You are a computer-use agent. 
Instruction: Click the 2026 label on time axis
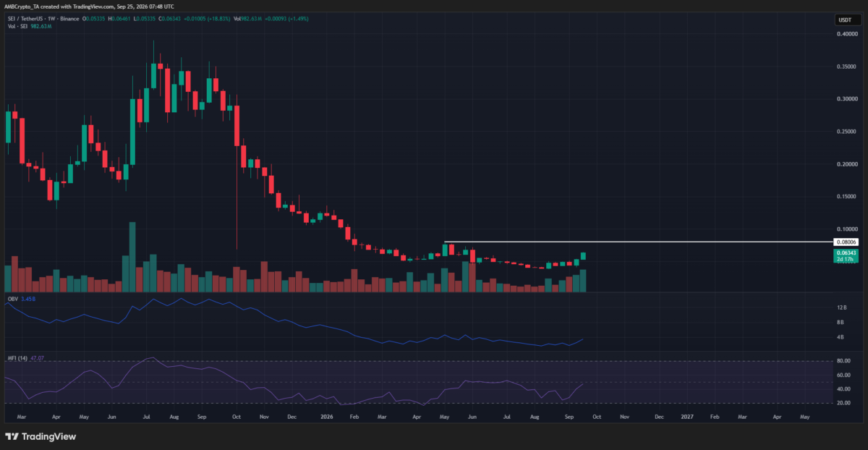click(x=326, y=417)
